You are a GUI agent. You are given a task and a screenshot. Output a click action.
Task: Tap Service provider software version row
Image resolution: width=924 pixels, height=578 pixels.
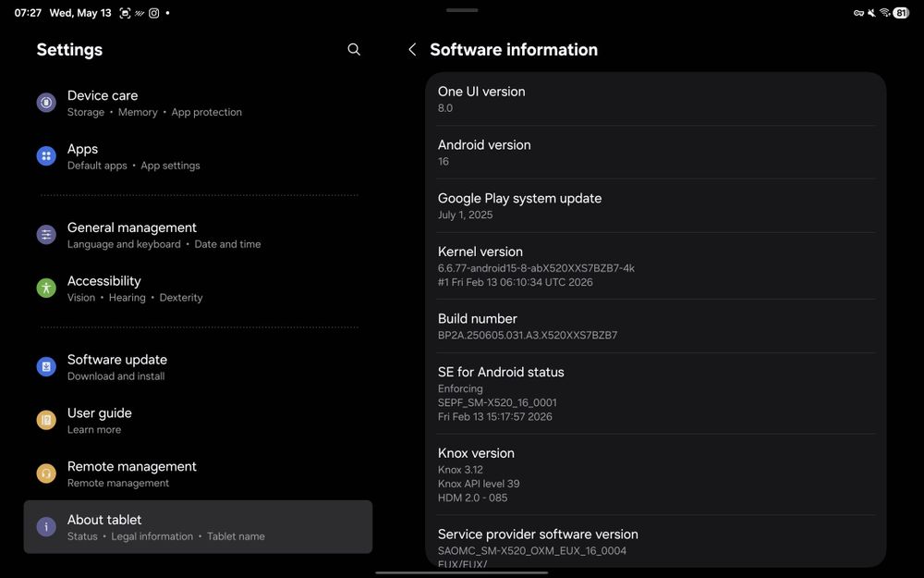(656, 541)
